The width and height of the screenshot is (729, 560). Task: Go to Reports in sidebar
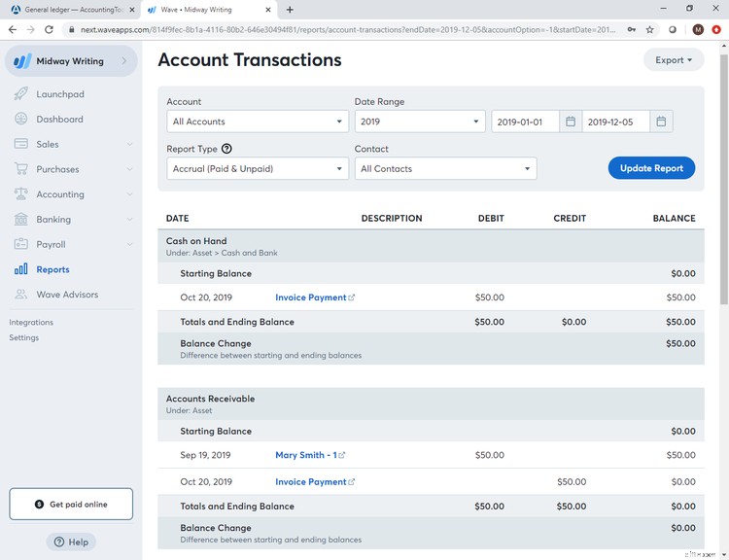tap(52, 269)
